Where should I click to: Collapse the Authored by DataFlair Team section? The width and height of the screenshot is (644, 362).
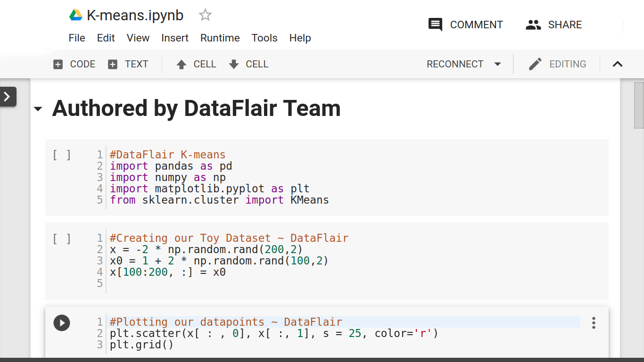[x=38, y=108]
